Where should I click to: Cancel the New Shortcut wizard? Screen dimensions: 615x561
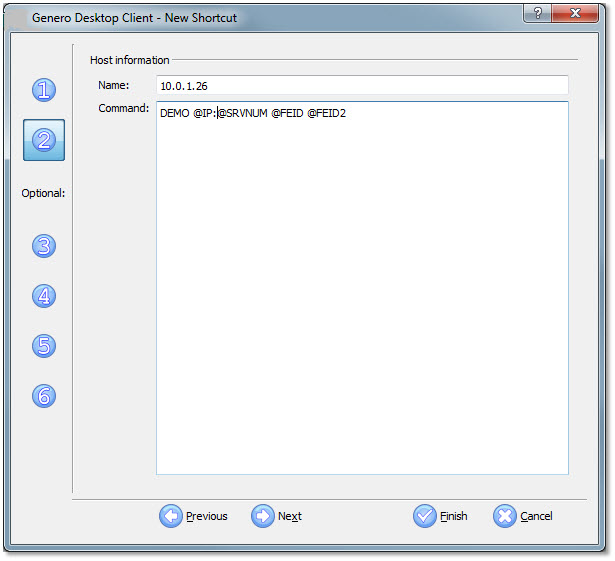click(523, 516)
